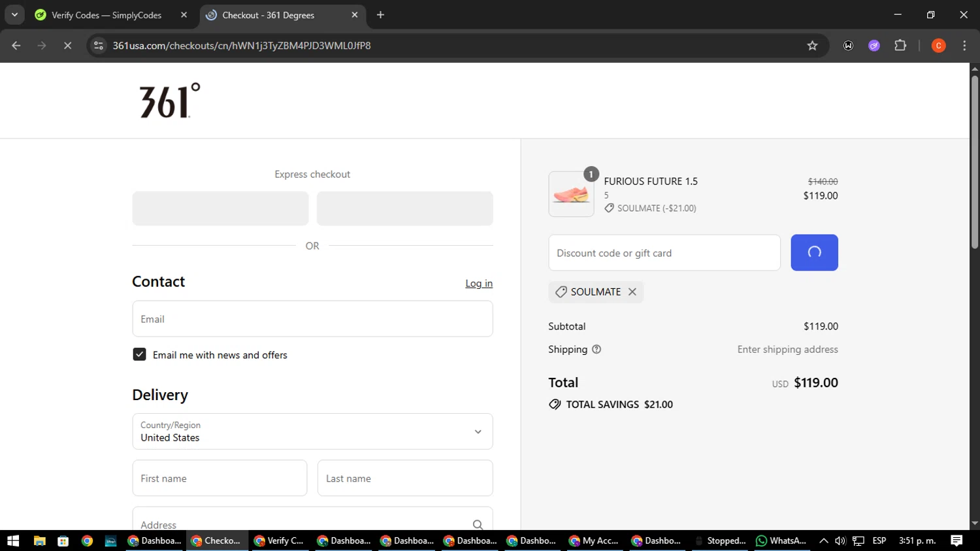Bookmark this page with the star icon
The image size is (980, 551).
click(x=812, y=46)
